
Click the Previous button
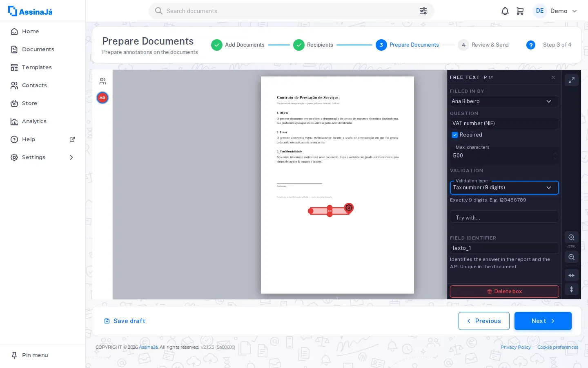pos(484,321)
